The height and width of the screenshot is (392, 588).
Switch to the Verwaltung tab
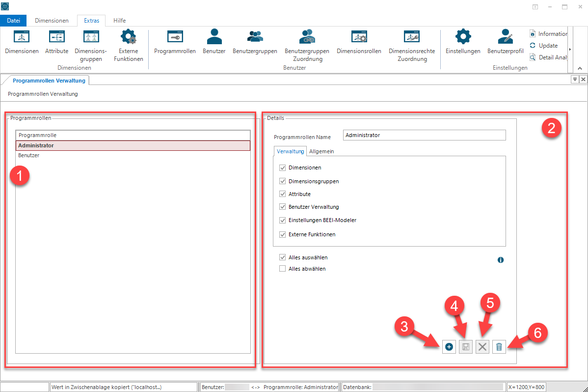coord(290,151)
